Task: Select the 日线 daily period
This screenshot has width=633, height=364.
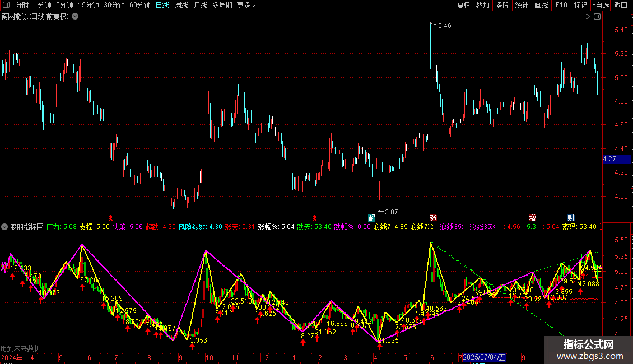Action: pos(162,5)
